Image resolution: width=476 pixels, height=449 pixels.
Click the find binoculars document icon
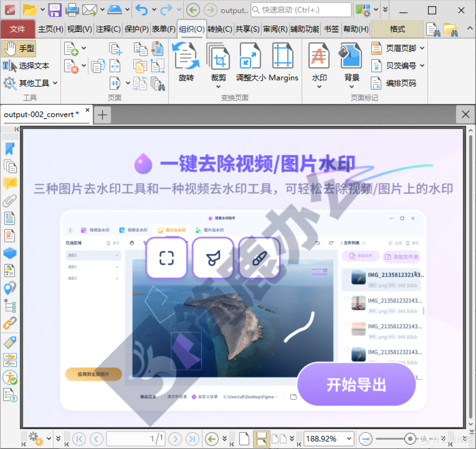(x=433, y=29)
